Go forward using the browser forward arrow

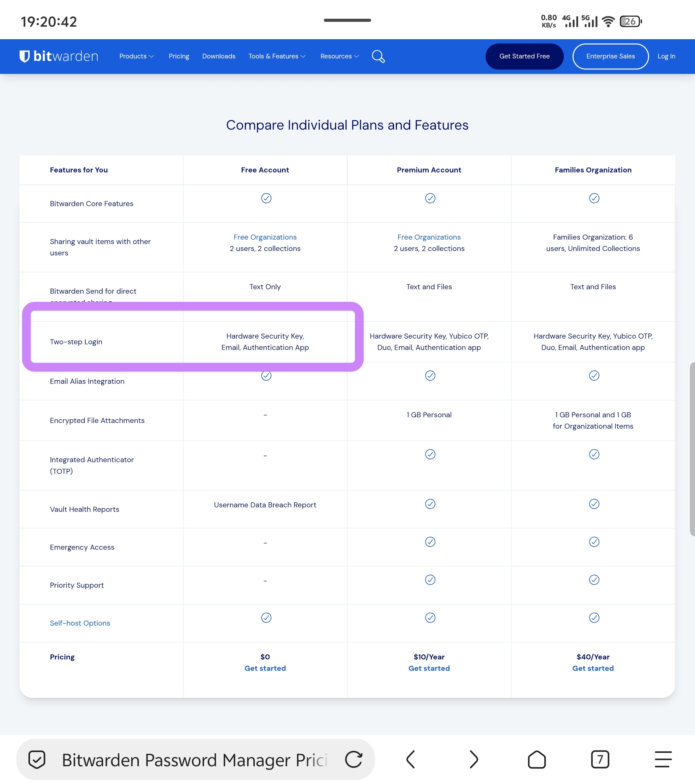474,759
